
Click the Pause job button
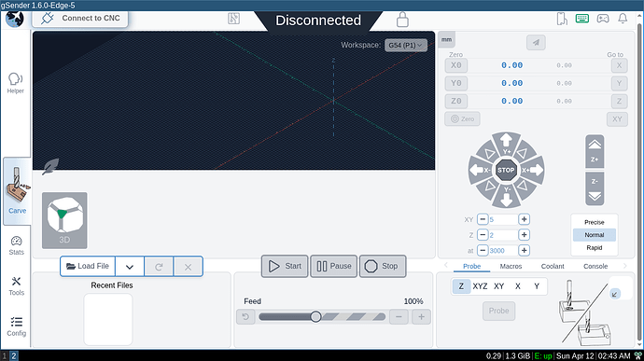point(333,266)
